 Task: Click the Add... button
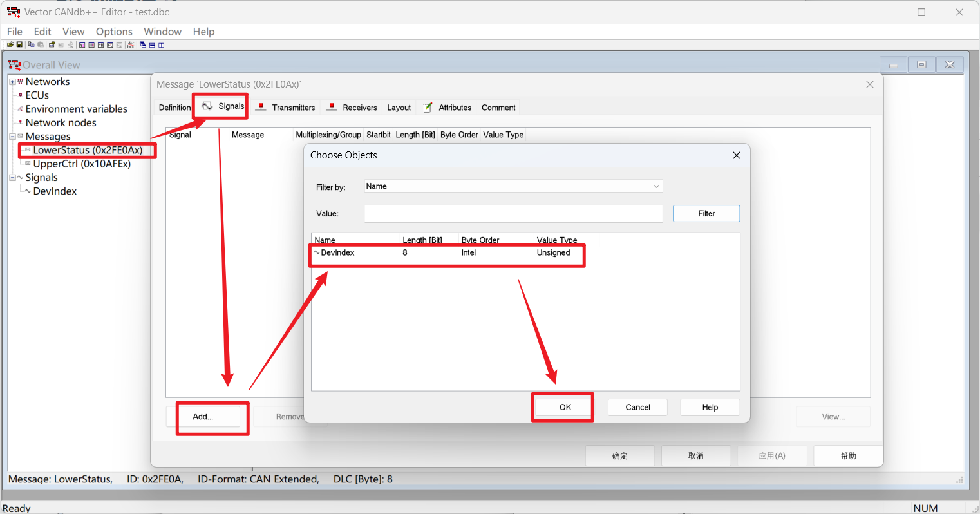click(x=203, y=417)
